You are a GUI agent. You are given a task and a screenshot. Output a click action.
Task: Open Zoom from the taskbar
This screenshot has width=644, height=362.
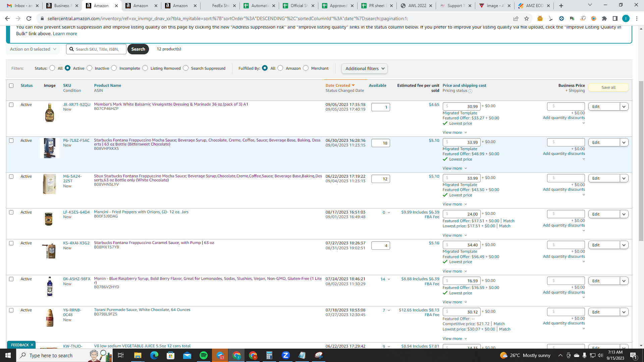(x=285, y=355)
